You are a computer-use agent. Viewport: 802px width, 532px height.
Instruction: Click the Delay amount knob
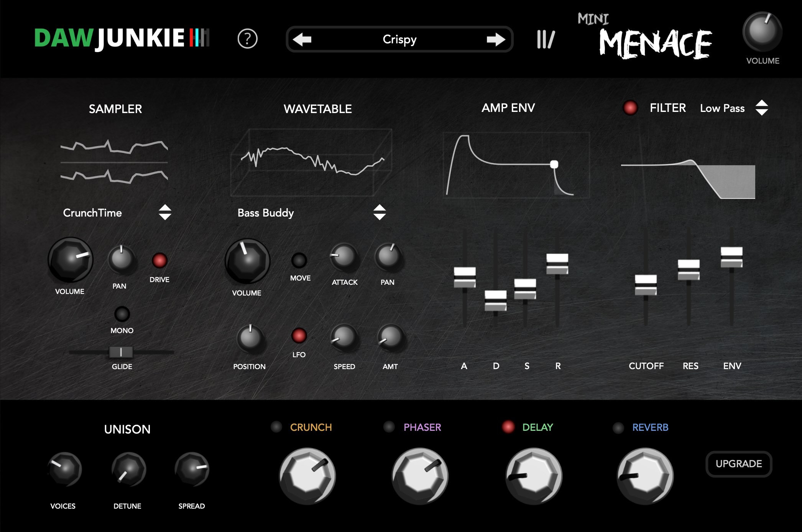coord(534,476)
